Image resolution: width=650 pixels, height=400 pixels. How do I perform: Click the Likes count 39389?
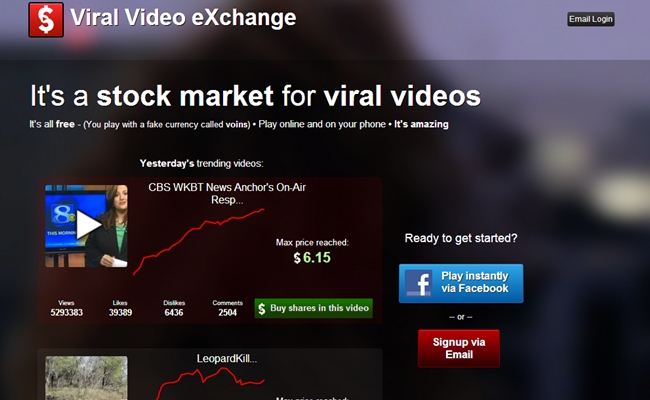tap(120, 313)
